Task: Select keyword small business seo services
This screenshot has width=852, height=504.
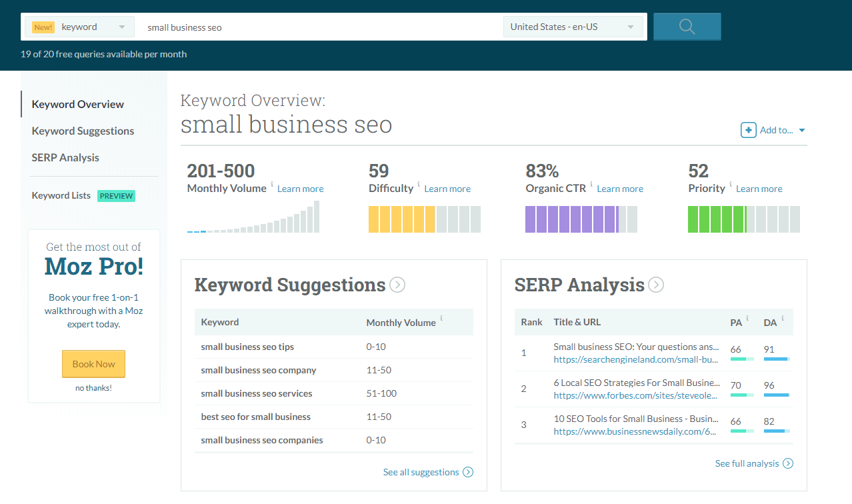Action: [x=257, y=393]
